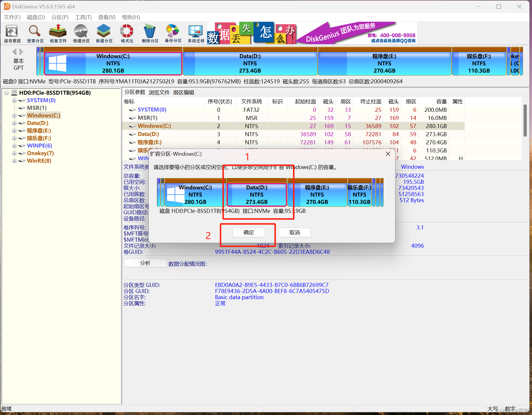532x415 pixels.
Task: Click the New Partition (新建分区) icon
Action: [104, 33]
